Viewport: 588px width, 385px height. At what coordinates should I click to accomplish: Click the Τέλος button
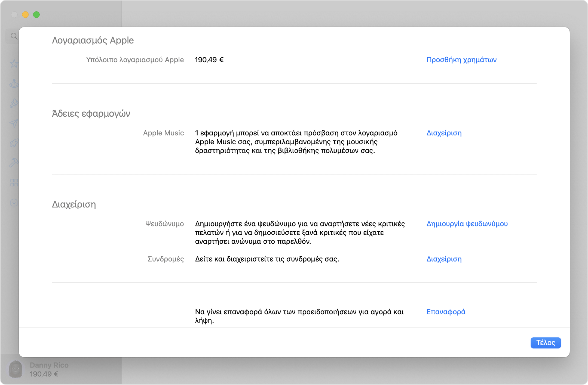(546, 343)
